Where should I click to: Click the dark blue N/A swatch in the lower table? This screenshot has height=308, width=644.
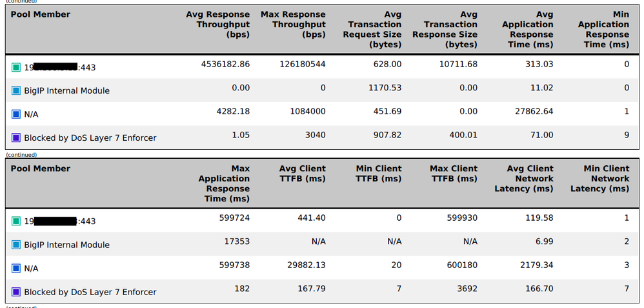tap(16, 268)
